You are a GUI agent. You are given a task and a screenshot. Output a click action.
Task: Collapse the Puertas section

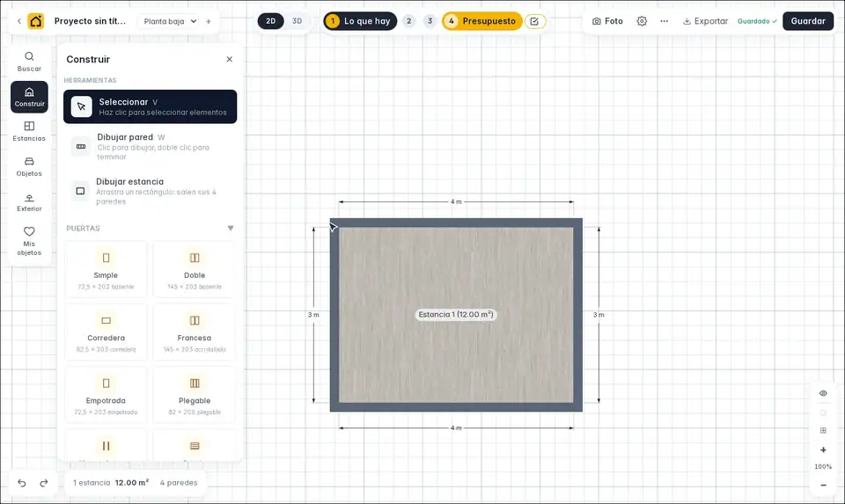[x=231, y=229]
